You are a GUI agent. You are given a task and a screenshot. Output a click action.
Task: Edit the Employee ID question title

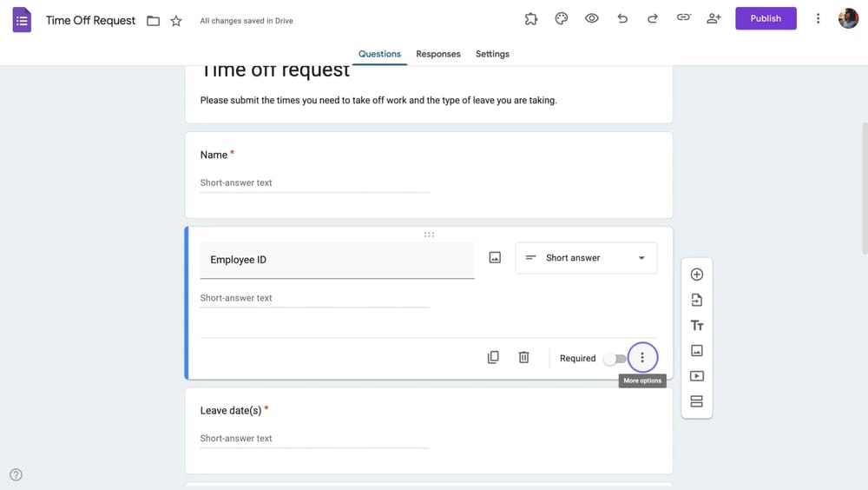(x=337, y=260)
